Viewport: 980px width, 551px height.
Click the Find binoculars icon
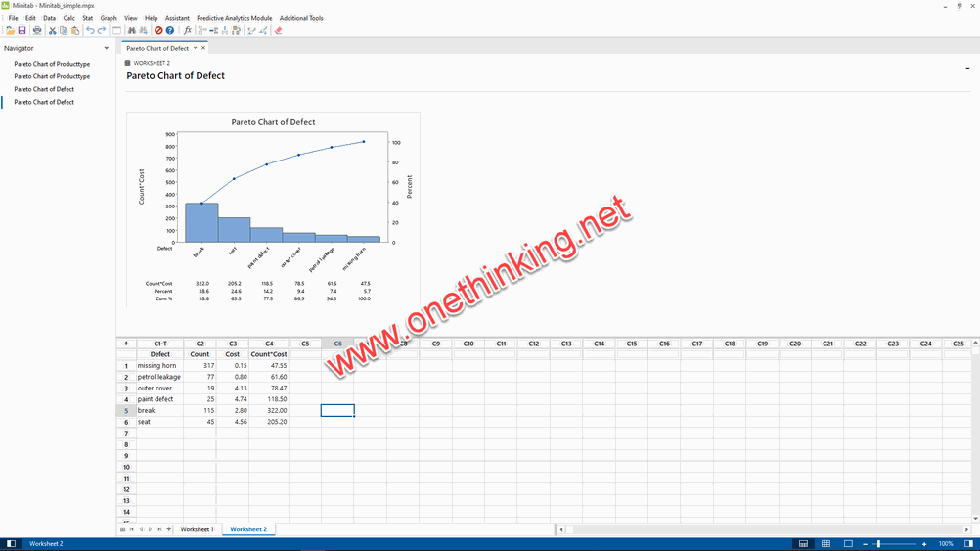(x=132, y=31)
